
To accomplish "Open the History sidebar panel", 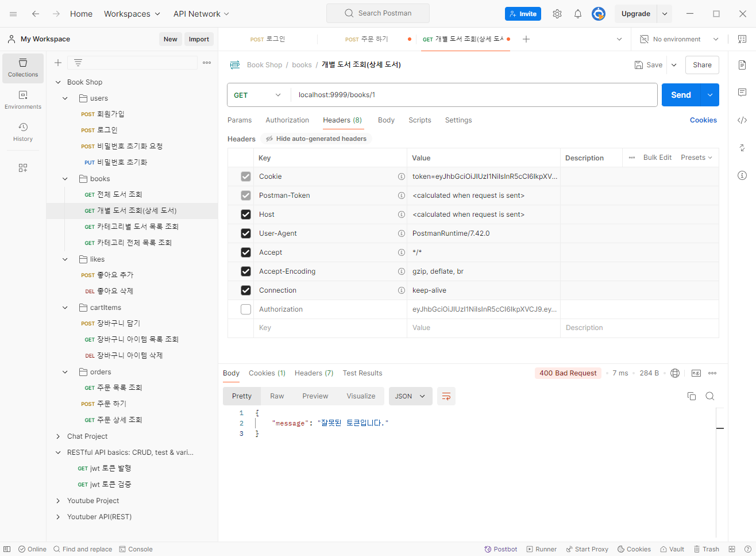I will coord(23,132).
